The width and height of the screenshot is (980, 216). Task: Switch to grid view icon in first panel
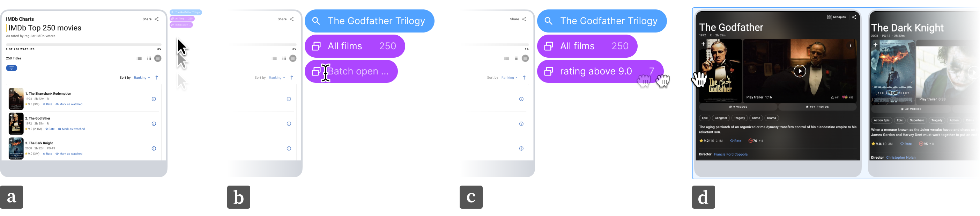click(149, 58)
